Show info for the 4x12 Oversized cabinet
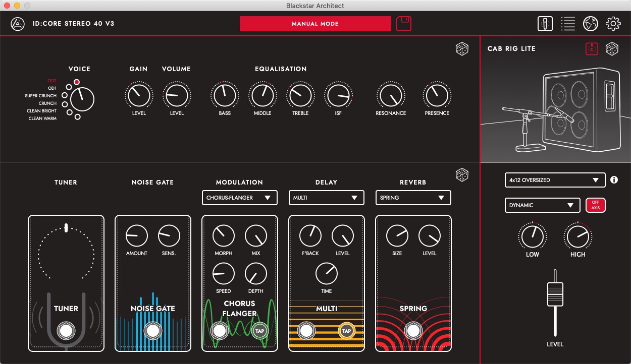Image resolution: width=631 pixels, height=364 pixels. pos(614,180)
